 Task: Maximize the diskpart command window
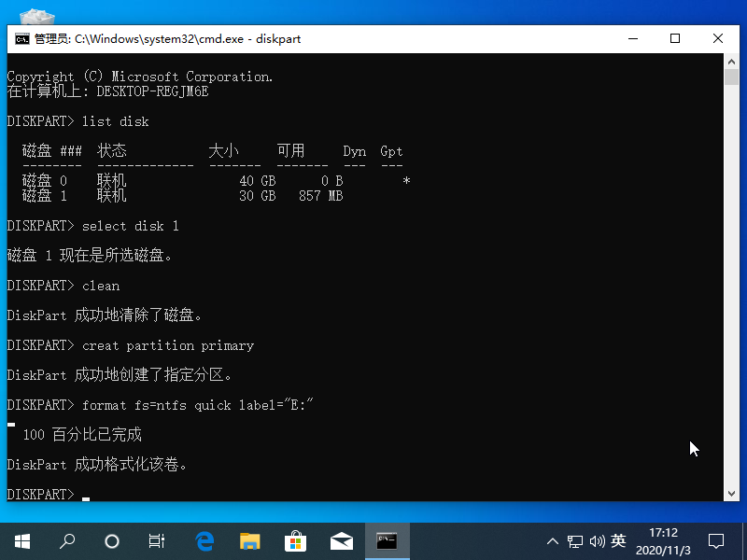675,39
